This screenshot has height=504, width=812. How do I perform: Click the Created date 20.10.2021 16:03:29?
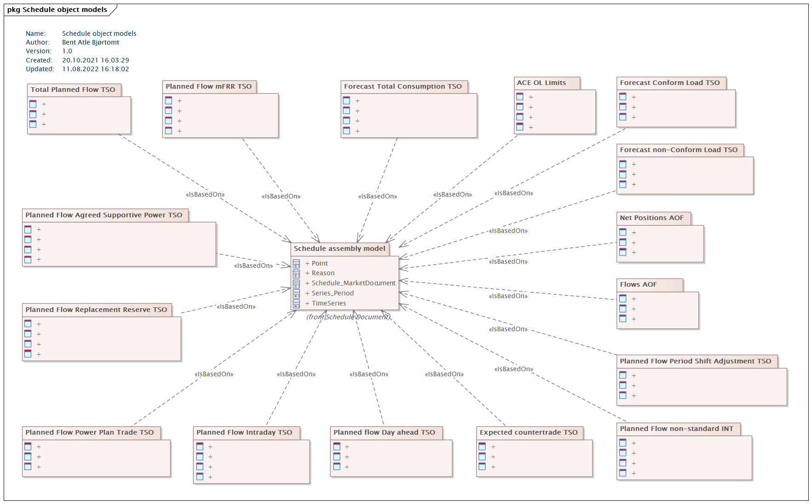(x=96, y=60)
